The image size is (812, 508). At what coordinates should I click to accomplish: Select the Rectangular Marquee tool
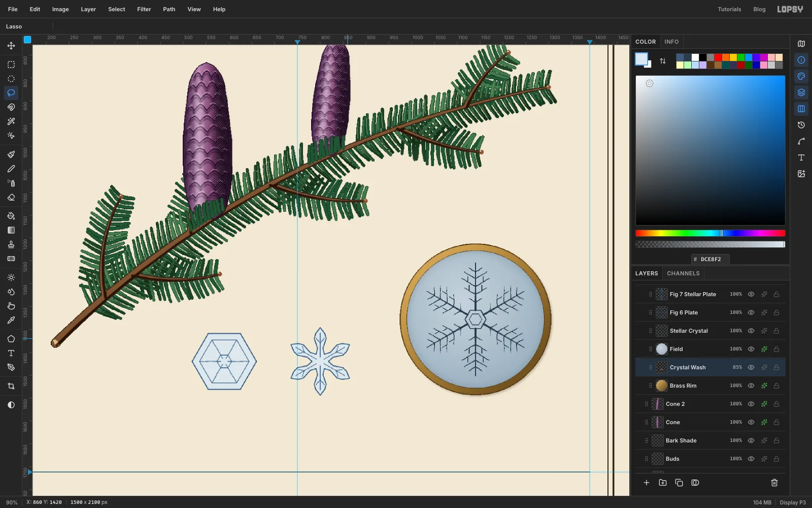pyautogui.click(x=11, y=65)
